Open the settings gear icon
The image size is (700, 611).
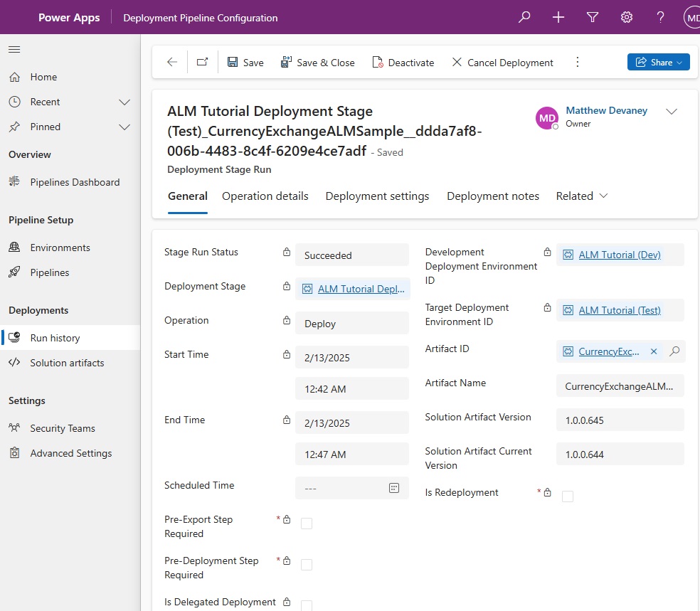626,17
